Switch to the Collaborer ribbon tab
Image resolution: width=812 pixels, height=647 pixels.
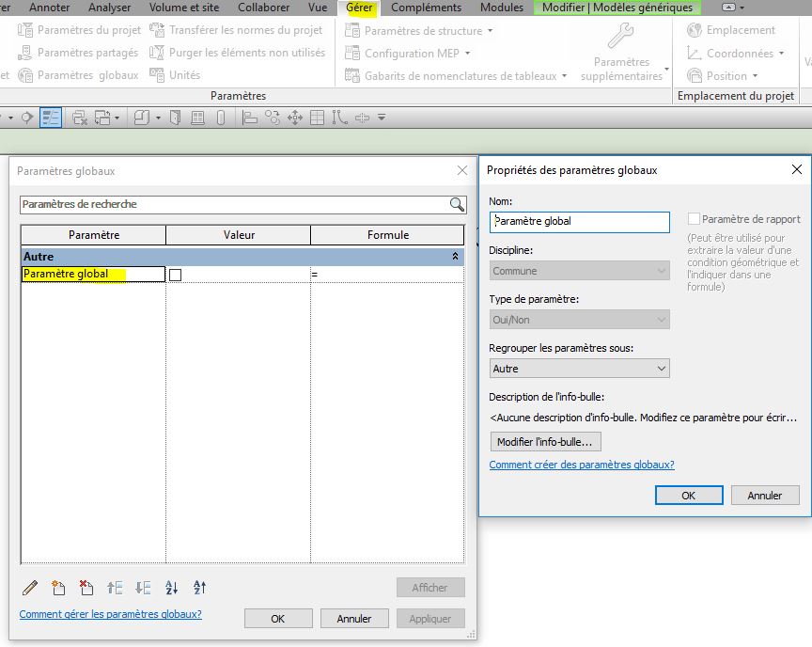pos(263,8)
